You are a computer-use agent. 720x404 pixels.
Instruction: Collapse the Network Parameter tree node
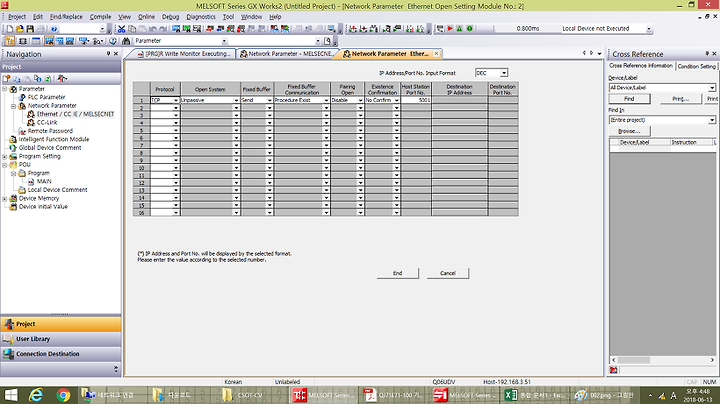tap(13, 106)
